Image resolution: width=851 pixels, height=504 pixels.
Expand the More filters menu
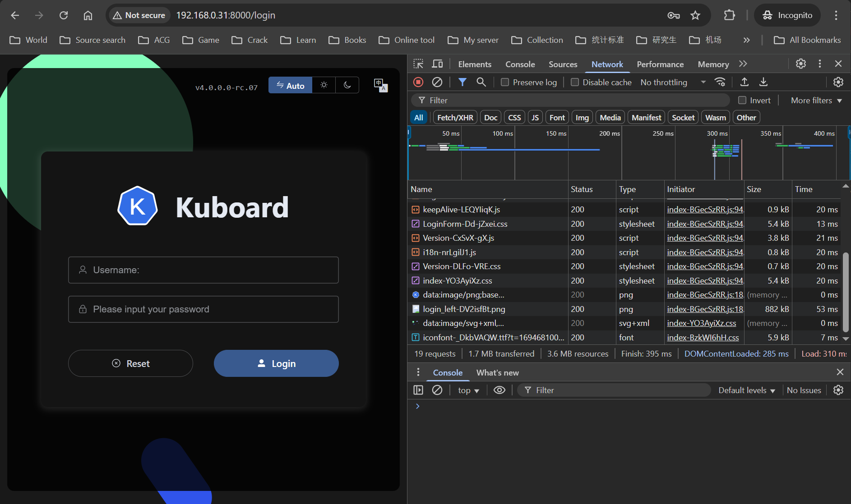816,100
